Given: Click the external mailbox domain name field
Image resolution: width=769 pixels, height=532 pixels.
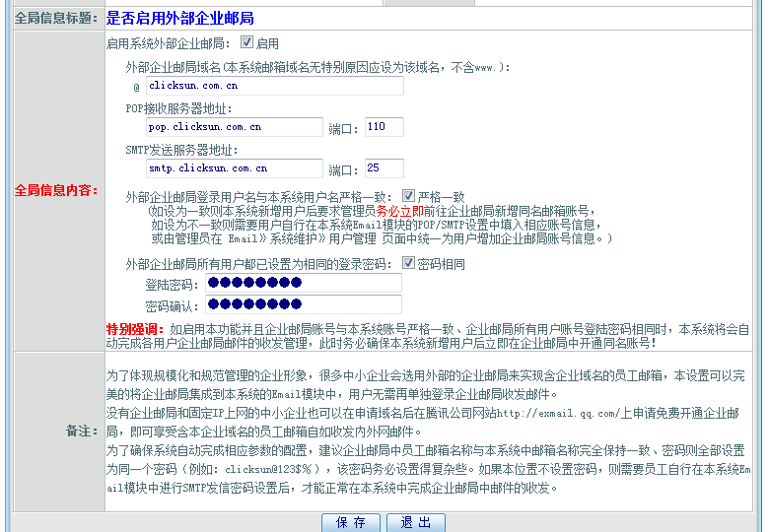Looking at the screenshot, I should coord(274,86).
